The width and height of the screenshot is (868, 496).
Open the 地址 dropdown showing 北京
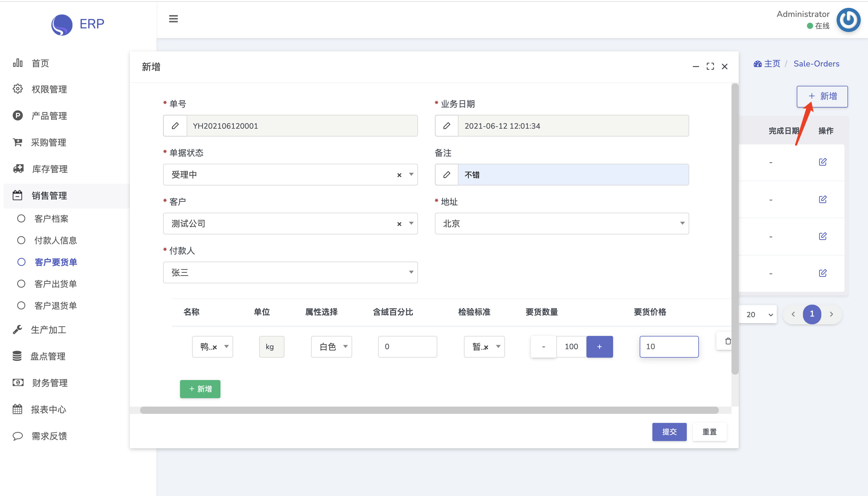tap(561, 224)
